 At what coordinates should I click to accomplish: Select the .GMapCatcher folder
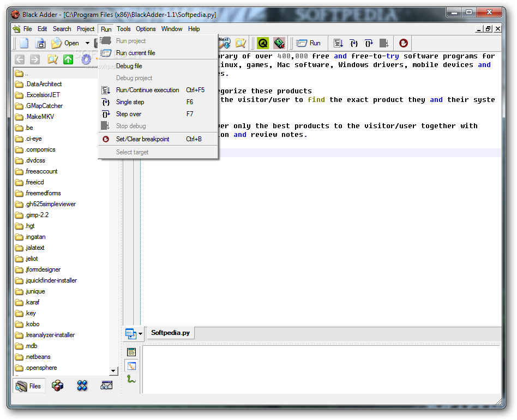pos(39,106)
